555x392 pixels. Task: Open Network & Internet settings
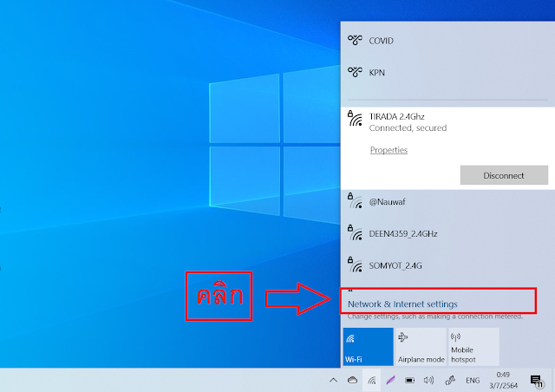point(402,304)
